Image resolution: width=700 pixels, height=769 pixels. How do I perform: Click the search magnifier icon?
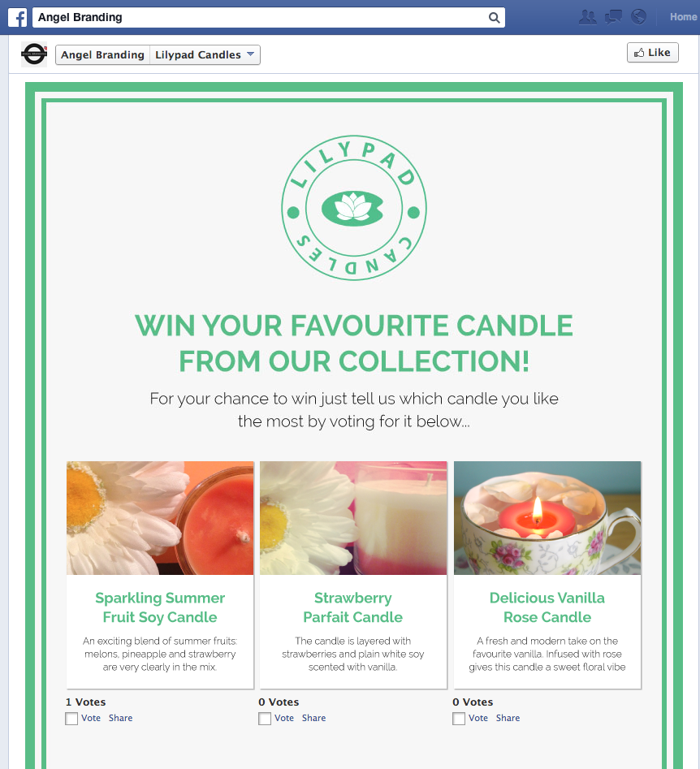(494, 18)
